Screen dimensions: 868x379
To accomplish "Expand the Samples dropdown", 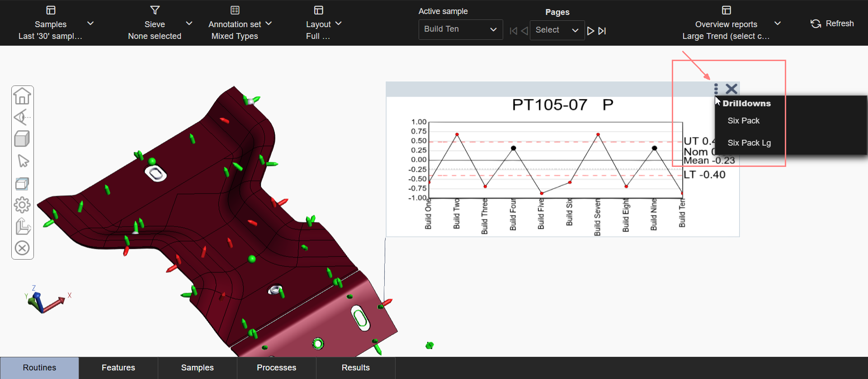I will [x=90, y=24].
